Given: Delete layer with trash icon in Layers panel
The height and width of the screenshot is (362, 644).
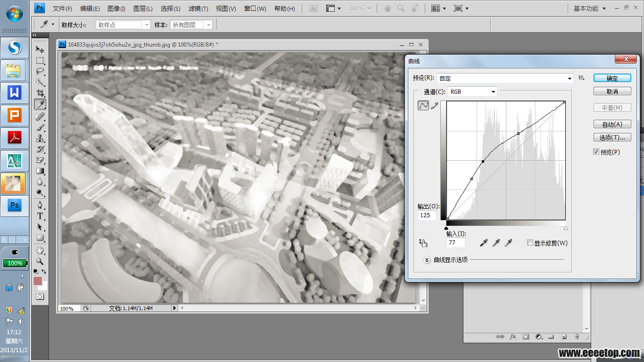Looking at the screenshot, I should pos(576,337).
